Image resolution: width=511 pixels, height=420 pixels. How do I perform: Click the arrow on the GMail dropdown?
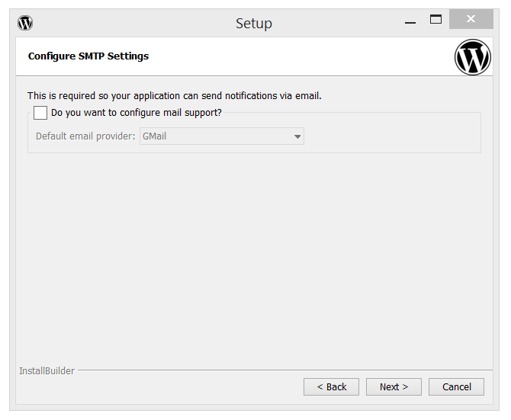(297, 136)
